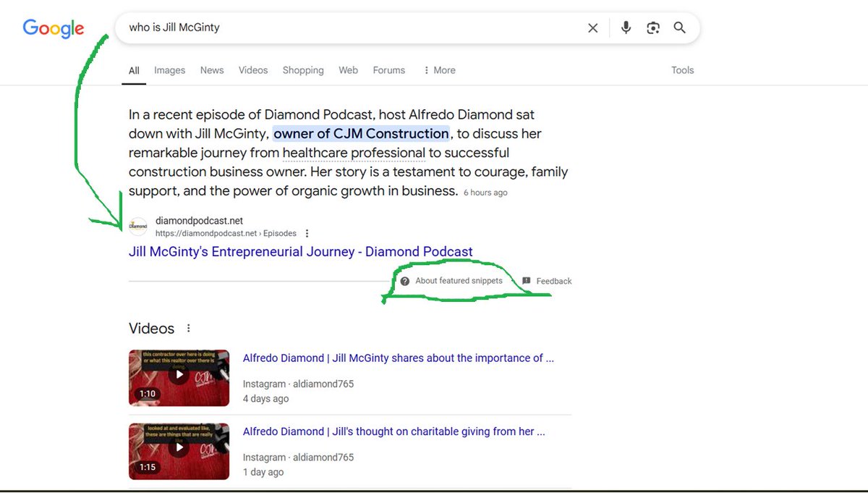Start voice search with microphone icon
Image resolution: width=868 pixels, height=493 pixels.
point(626,28)
